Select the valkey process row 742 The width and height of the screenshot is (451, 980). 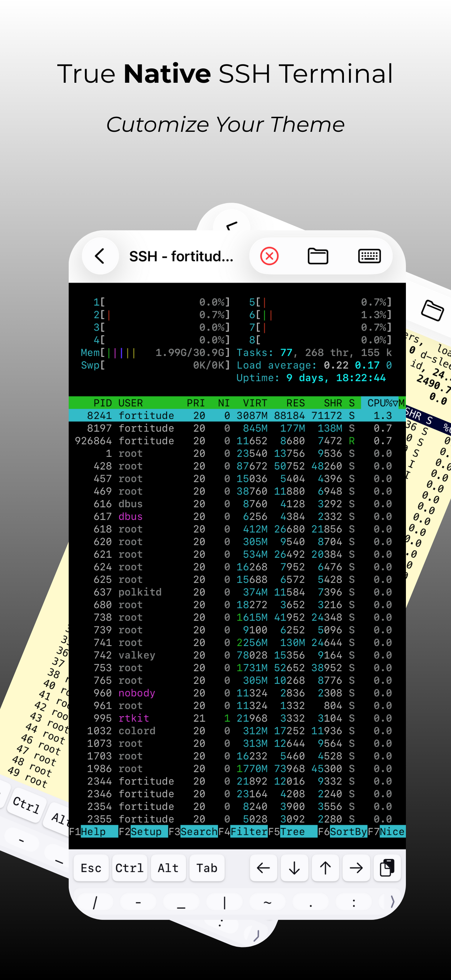tap(237, 655)
